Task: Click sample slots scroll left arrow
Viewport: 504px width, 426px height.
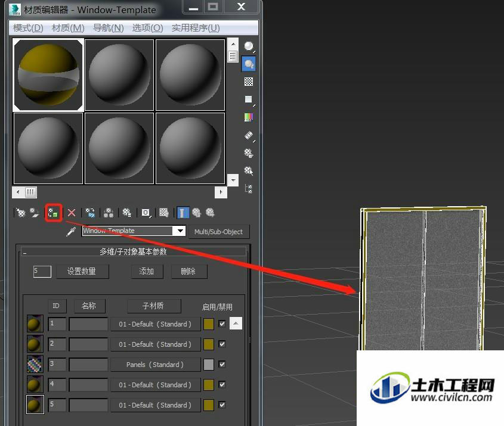Action: [18, 192]
